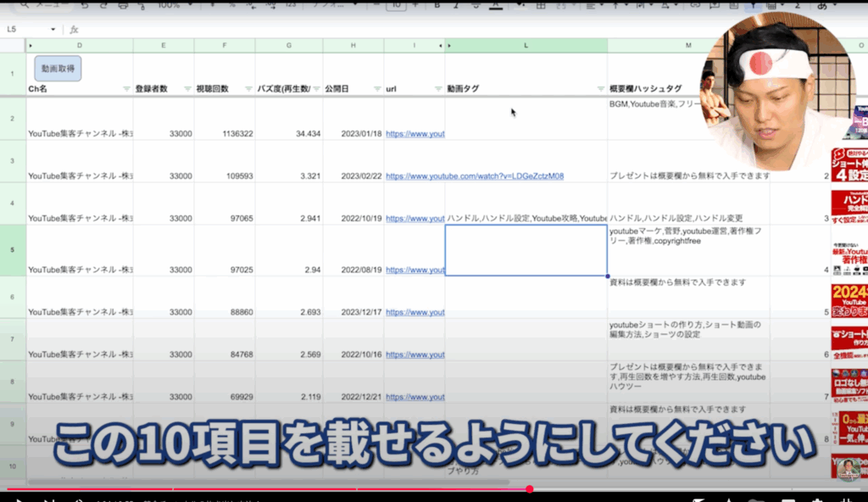The width and height of the screenshot is (868, 502).
Task: Select row 5 header
Action: coord(13,250)
